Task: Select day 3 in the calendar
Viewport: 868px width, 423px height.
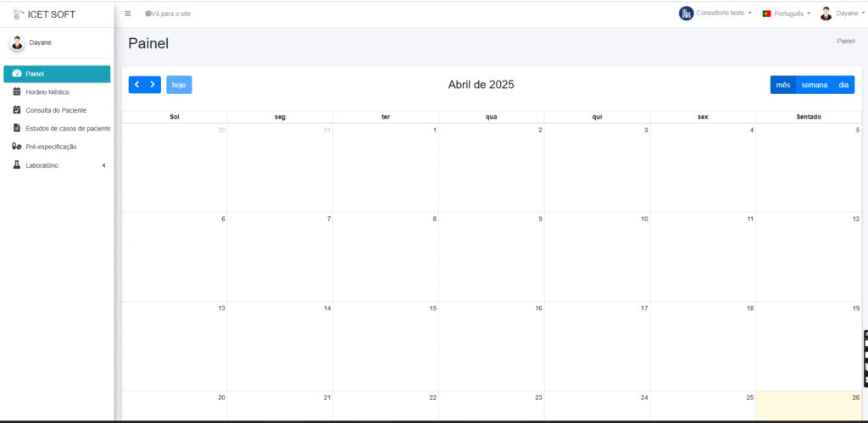Action: point(597,168)
